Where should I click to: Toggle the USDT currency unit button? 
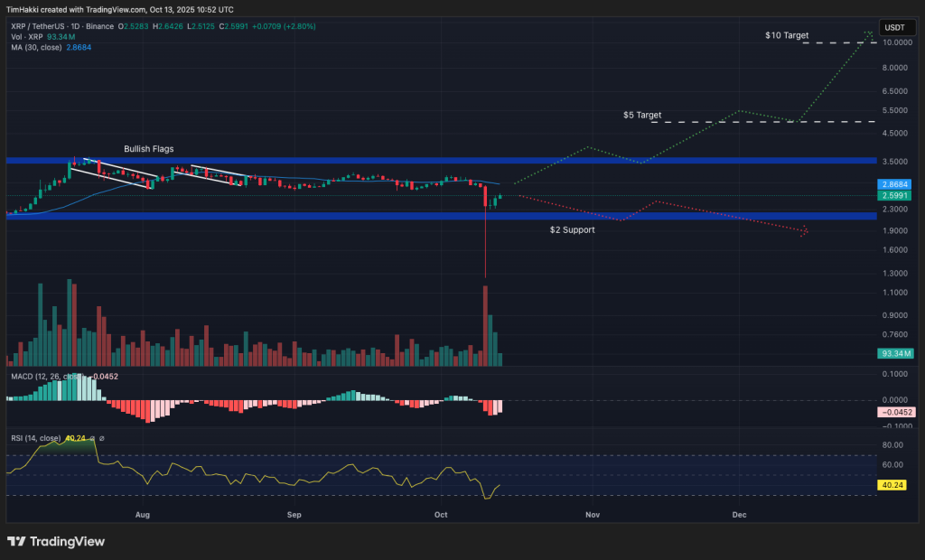pos(897,27)
